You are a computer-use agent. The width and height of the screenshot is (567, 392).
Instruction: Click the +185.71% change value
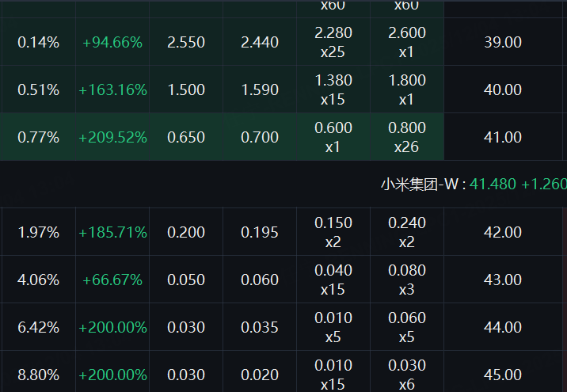pos(112,232)
